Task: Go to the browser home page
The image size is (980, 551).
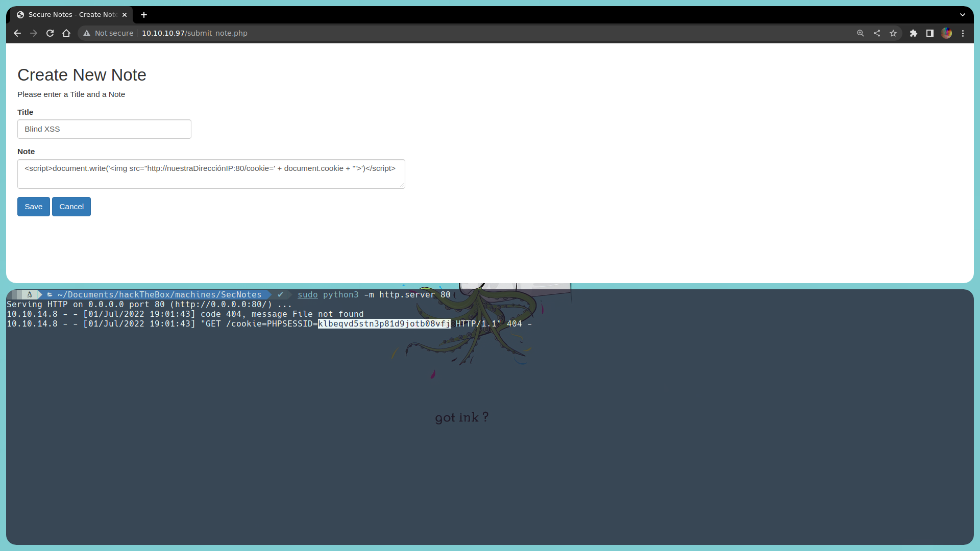Action: (66, 33)
